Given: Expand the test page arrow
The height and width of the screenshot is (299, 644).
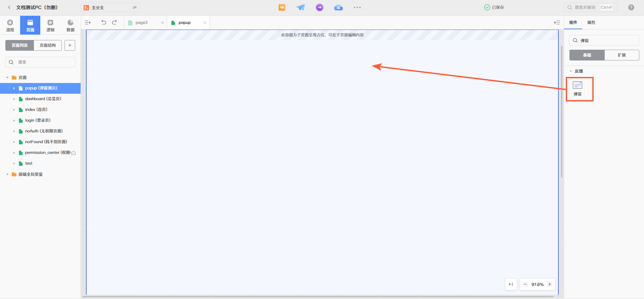Looking at the screenshot, I should [x=14, y=164].
